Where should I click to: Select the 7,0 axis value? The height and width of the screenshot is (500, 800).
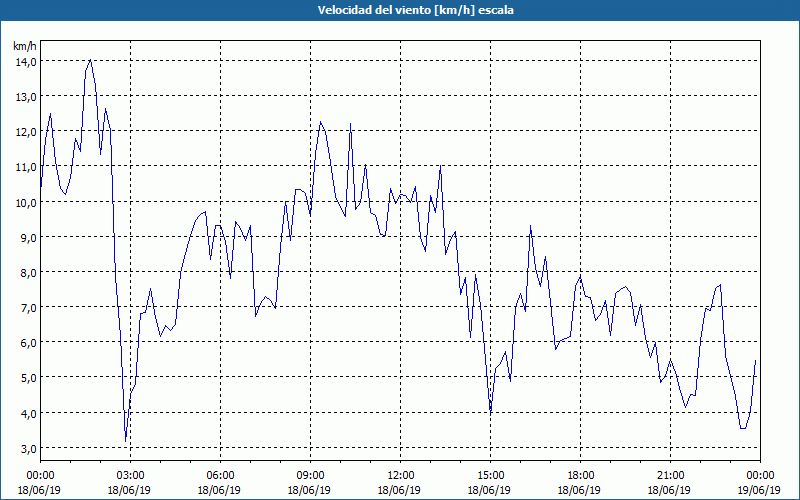[28, 308]
